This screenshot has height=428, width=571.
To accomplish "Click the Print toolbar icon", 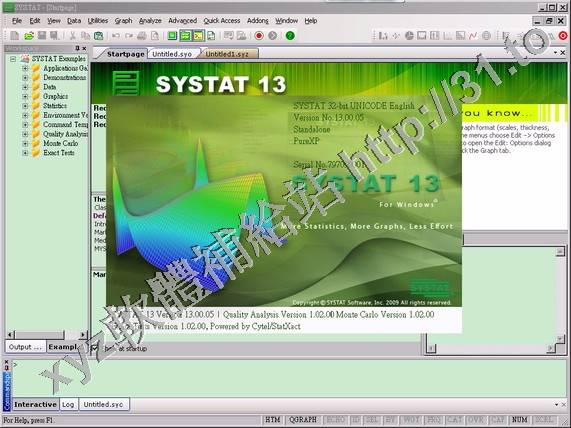I will click(142, 36).
